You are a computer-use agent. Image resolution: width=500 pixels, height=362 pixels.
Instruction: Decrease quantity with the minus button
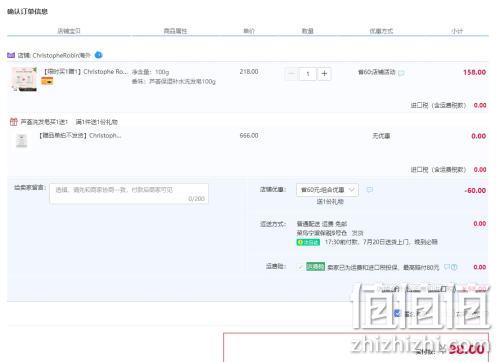click(x=291, y=74)
